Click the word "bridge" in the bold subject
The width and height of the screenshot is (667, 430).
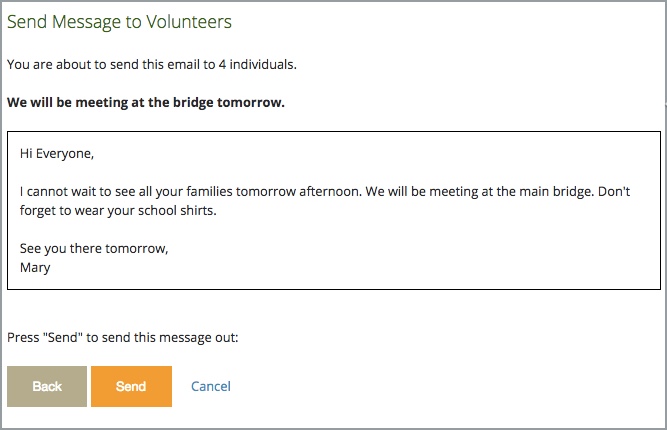[186, 103]
